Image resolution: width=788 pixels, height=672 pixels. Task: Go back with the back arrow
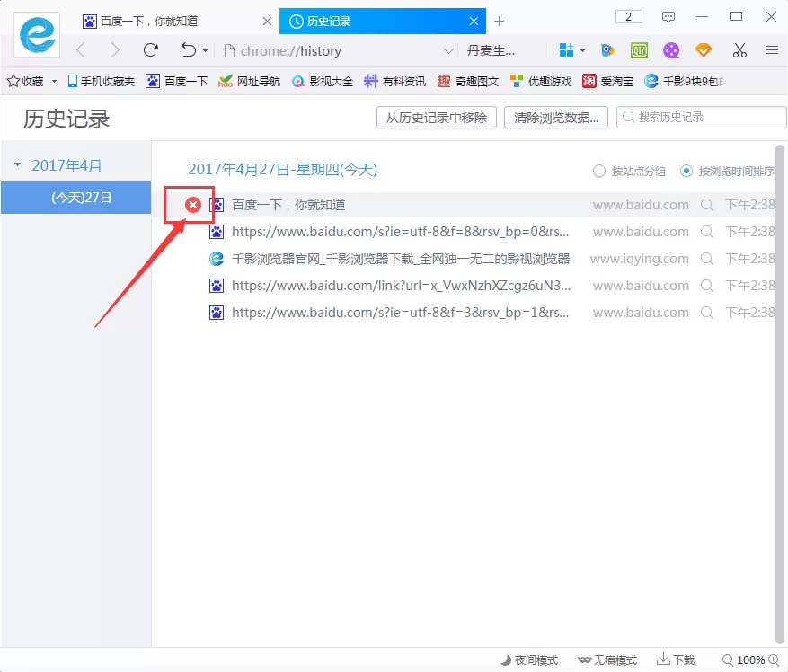click(80, 50)
